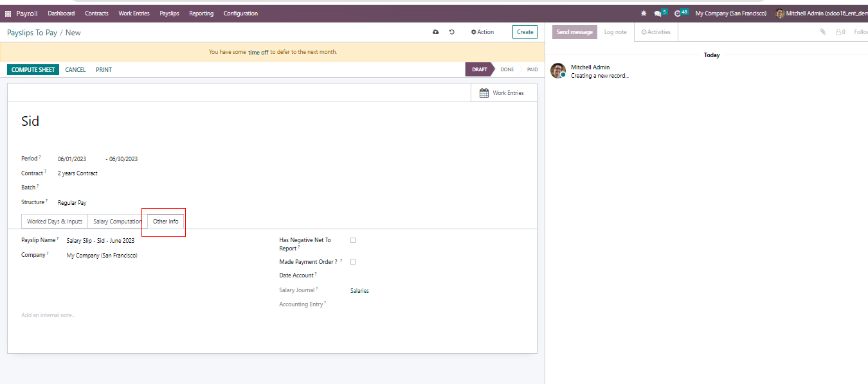Image resolution: width=868 pixels, height=384 pixels.
Task: Switch company via My Company (San Francisco)
Action: pyautogui.click(x=731, y=13)
